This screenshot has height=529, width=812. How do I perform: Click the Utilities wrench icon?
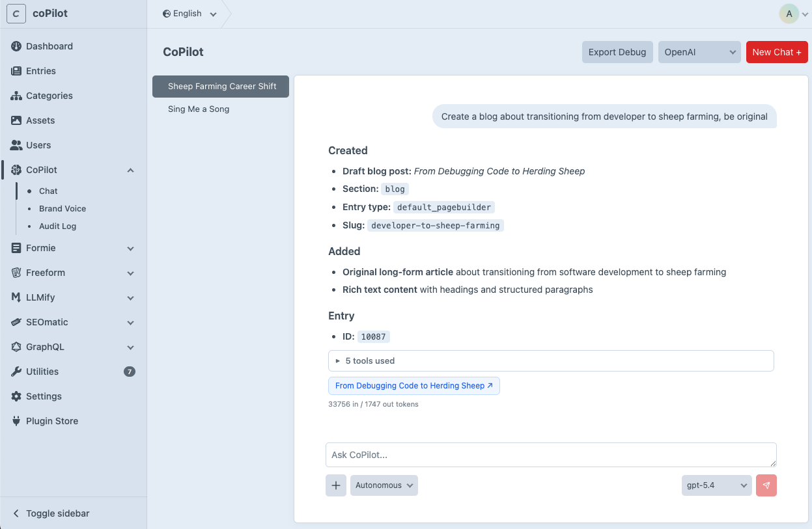[x=16, y=372]
